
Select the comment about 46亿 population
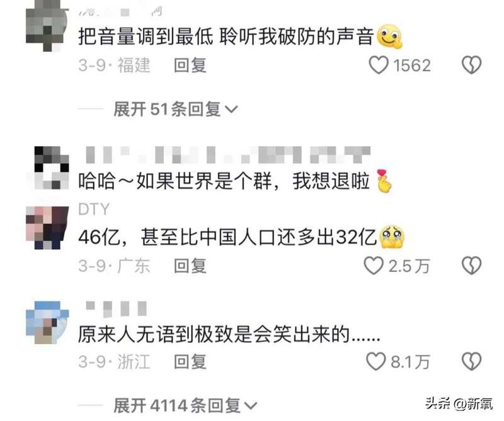coord(241,237)
